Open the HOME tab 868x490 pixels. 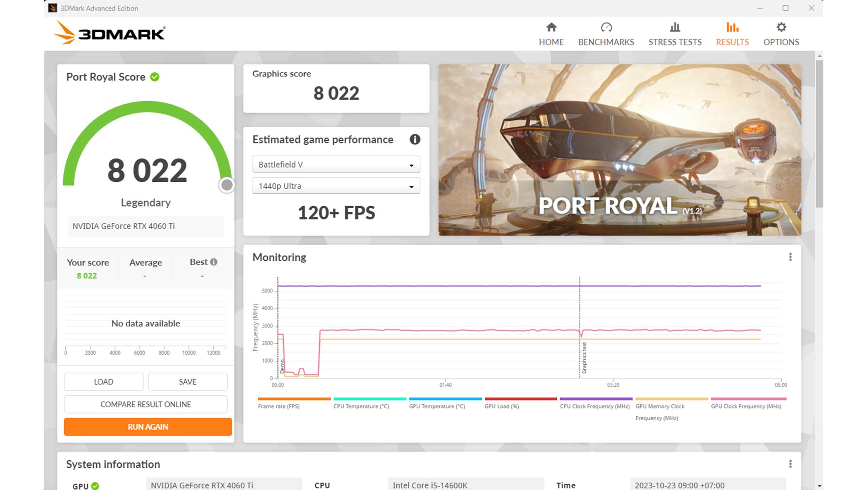[x=551, y=34]
